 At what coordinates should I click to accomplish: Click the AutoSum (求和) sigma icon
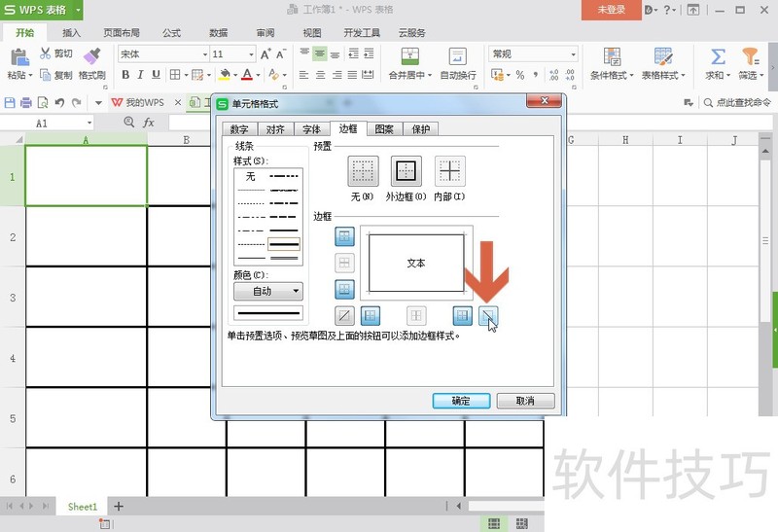(718, 56)
